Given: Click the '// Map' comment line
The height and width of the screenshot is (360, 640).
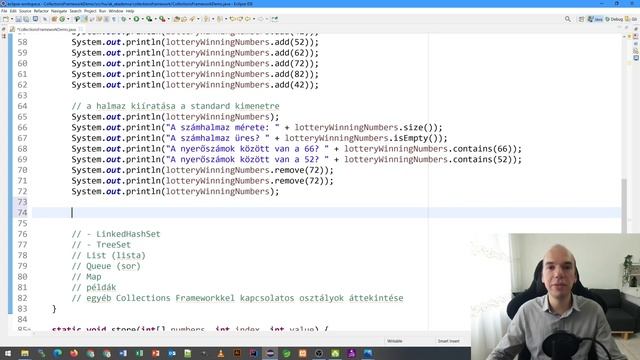Looking at the screenshot, I should pyautogui.click(x=87, y=277).
